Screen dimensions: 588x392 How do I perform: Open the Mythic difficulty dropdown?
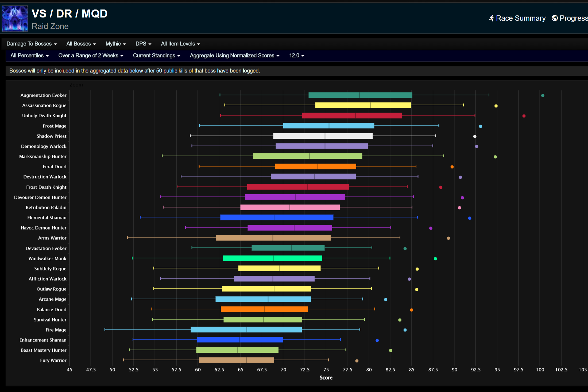coord(115,44)
